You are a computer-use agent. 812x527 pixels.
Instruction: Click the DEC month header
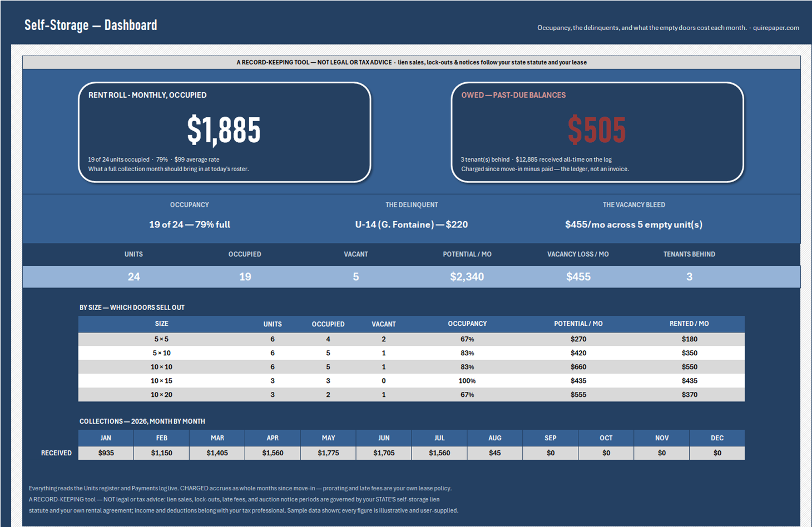pyautogui.click(x=717, y=438)
